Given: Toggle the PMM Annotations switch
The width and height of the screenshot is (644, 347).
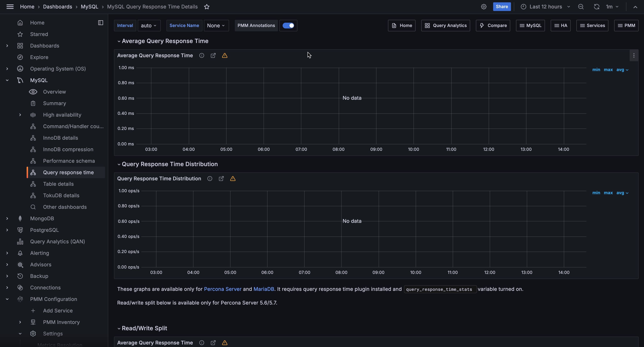Looking at the screenshot, I should pyautogui.click(x=288, y=26).
